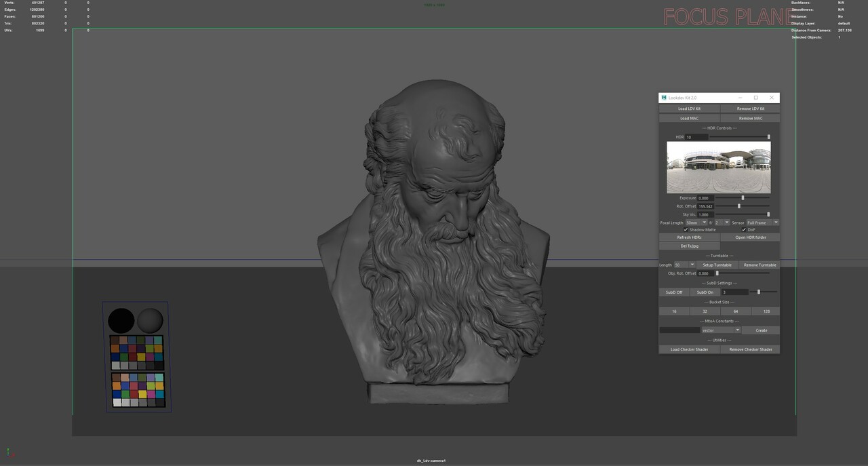Screen dimensions: 868x466
Task: Click the Faces count 801200
Action: [38, 16]
